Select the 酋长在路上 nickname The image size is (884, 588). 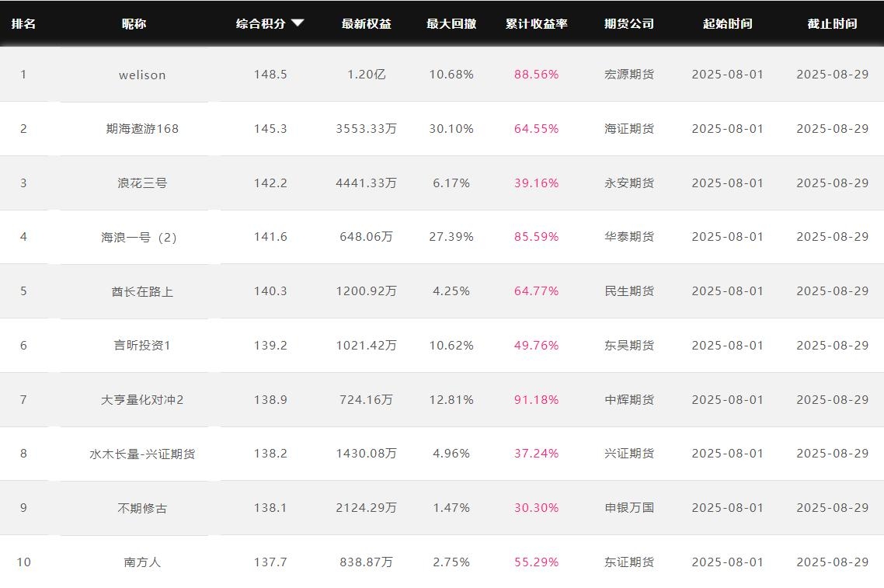(142, 291)
